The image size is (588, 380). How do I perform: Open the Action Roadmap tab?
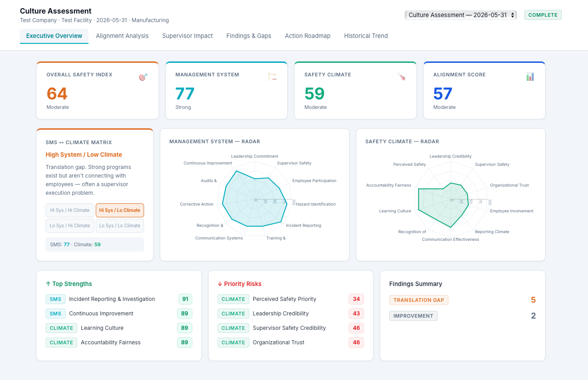(x=308, y=36)
